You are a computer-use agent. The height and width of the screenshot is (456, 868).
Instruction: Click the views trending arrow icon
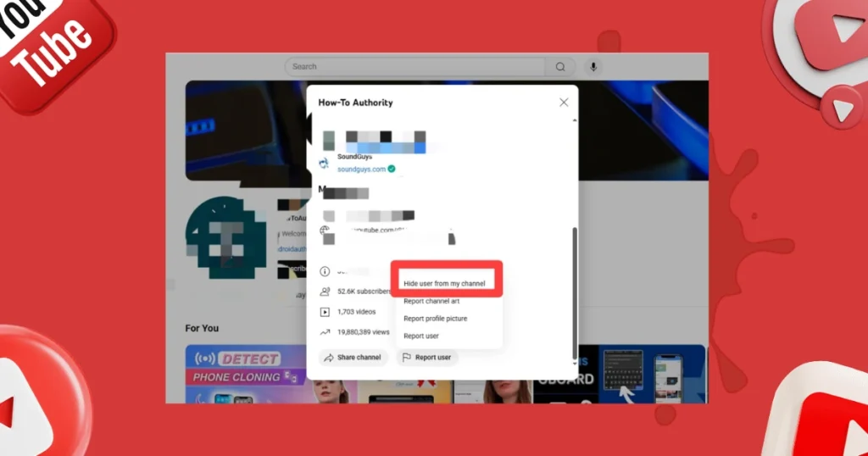coord(324,332)
